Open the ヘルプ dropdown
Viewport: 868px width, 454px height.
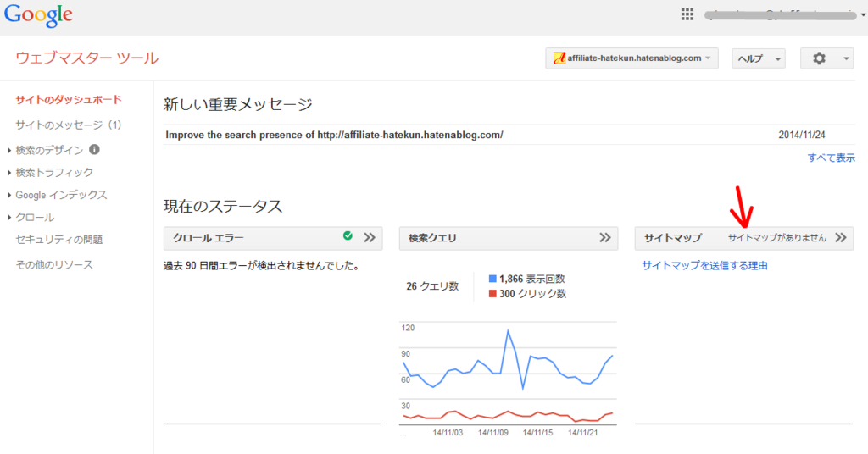[x=759, y=58]
